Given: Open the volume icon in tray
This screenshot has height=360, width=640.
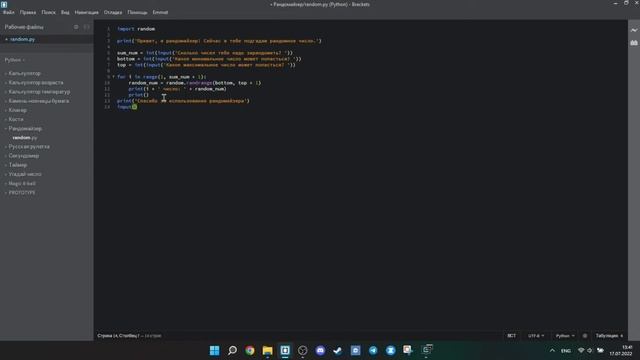Looking at the screenshot, I should tap(590, 351).
